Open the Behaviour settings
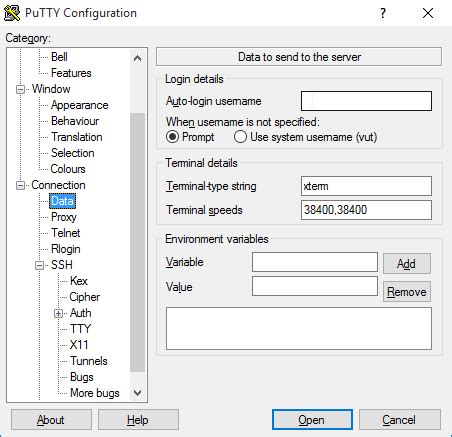The width and height of the screenshot is (452, 437). click(x=75, y=121)
